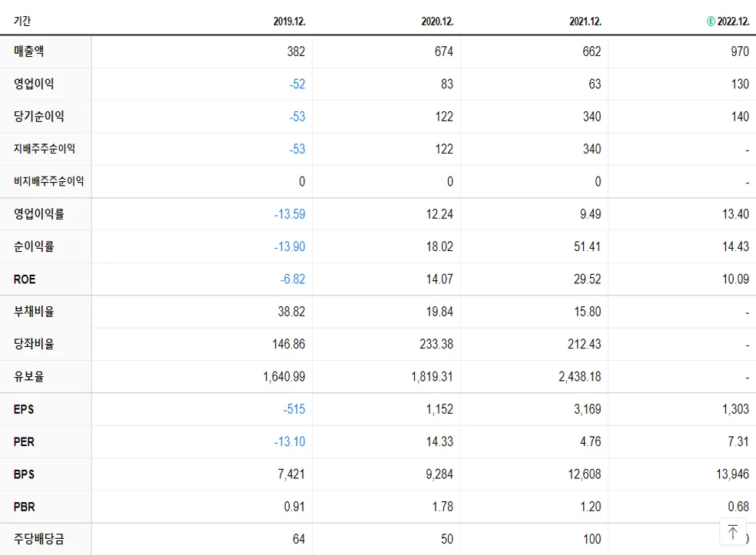Click the net margin value 51.41
756x555 pixels.
pos(587,246)
